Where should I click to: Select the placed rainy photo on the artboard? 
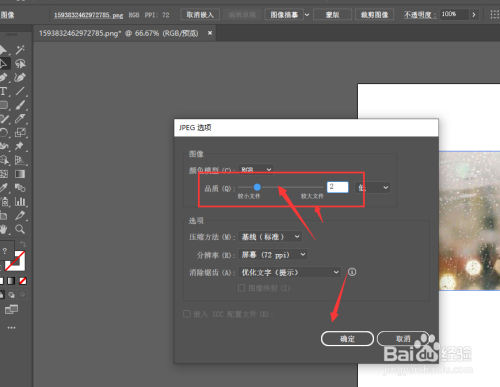(x=469, y=221)
